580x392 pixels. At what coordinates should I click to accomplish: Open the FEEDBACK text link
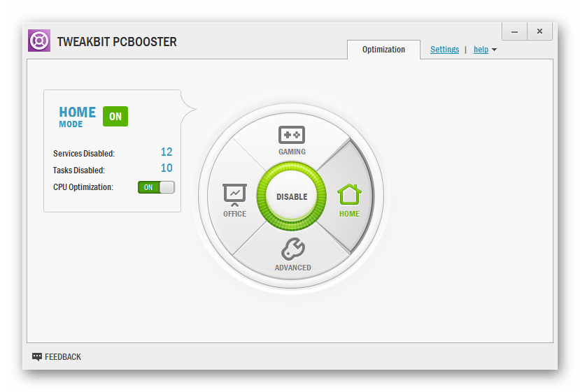pos(63,357)
